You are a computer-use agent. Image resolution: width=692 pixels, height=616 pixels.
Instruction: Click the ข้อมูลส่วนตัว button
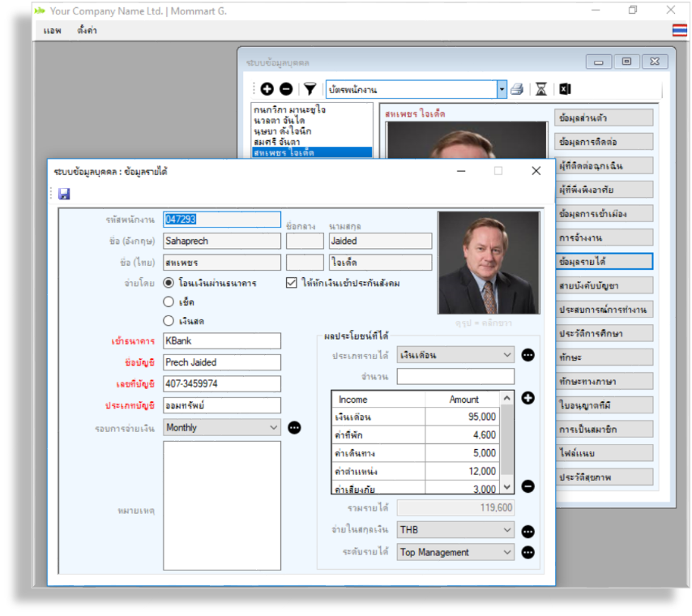point(604,118)
